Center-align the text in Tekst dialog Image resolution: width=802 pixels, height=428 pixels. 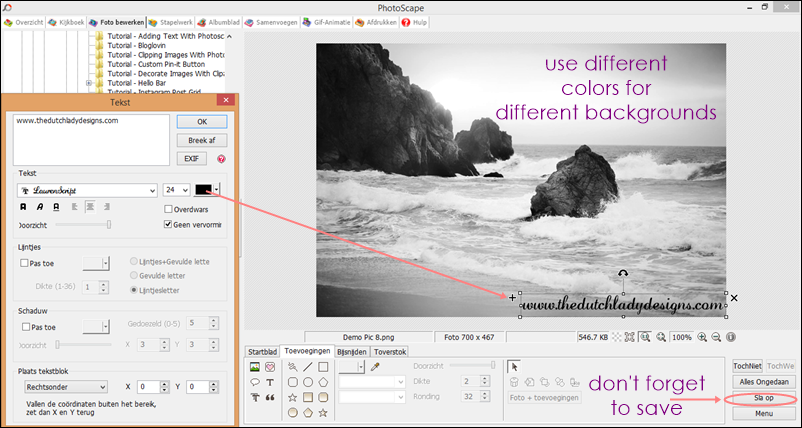(x=90, y=207)
